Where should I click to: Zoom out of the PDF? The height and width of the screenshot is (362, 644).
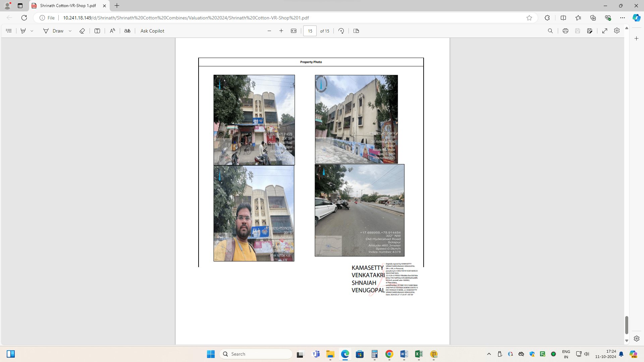click(269, 31)
